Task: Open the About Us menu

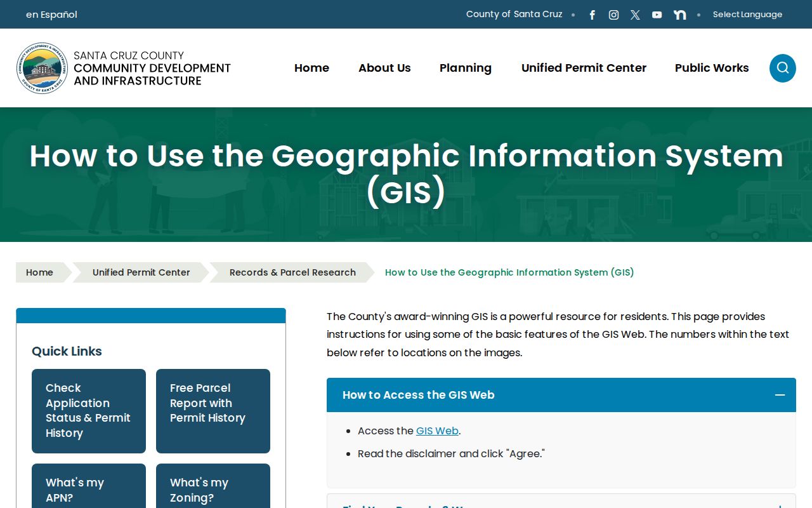Action: click(x=384, y=68)
